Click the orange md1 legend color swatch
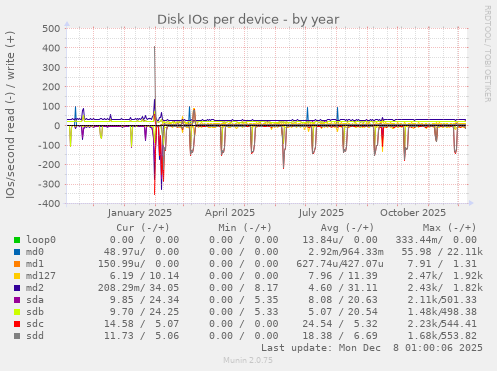Image resolution: width=497 pixels, height=371 pixels. pyautogui.click(x=17, y=264)
